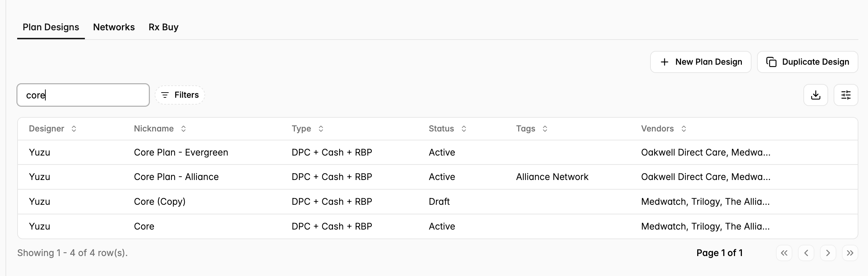Image resolution: width=868 pixels, height=276 pixels.
Task: Sort by the Designer column
Action: pyautogui.click(x=53, y=129)
